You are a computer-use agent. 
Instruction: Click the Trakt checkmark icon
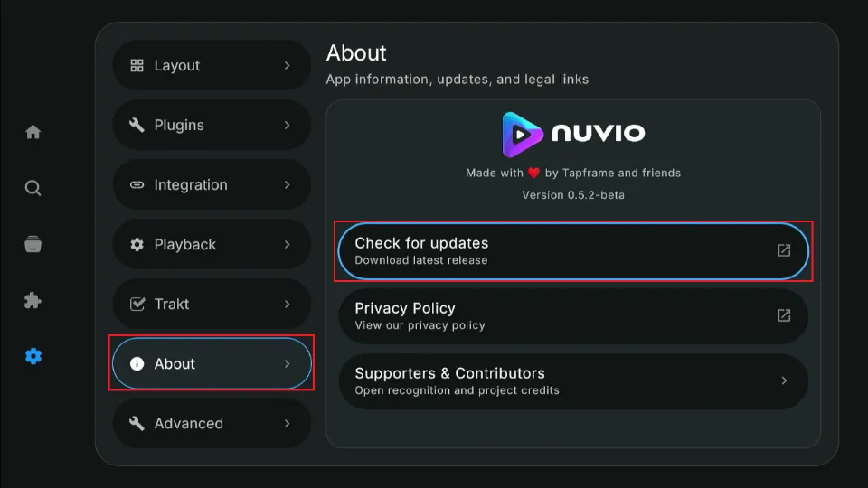tap(137, 305)
